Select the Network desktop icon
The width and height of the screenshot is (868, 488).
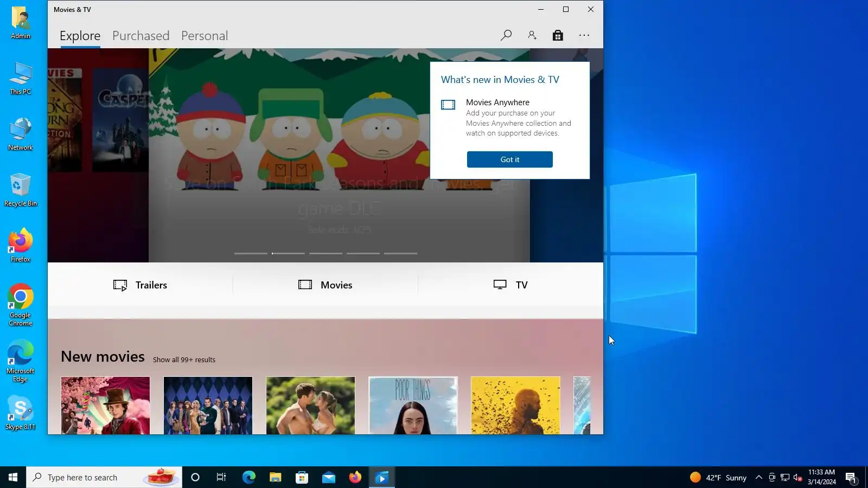tap(21, 134)
